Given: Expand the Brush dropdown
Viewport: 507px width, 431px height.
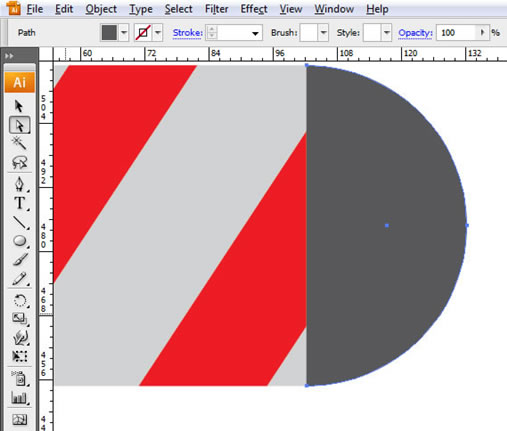Looking at the screenshot, I should (323, 33).
